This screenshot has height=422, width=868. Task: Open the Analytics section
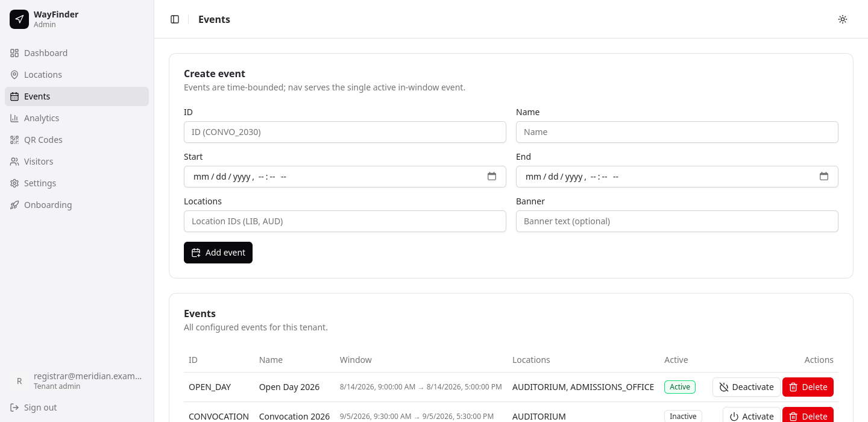tap(77, 118)
